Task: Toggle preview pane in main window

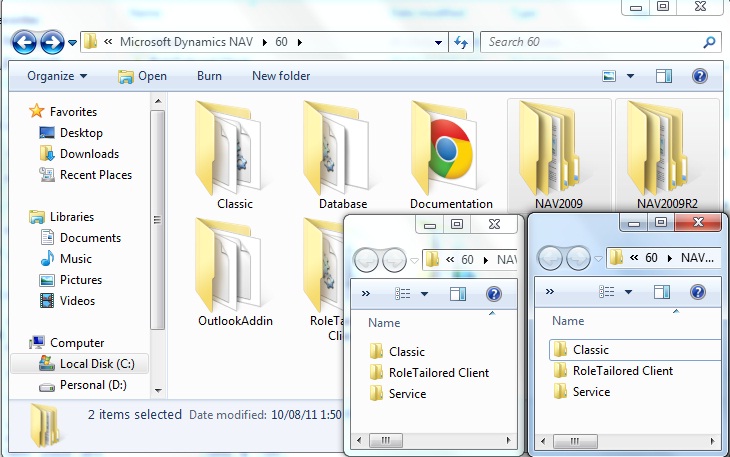Action: coord(664,76)
